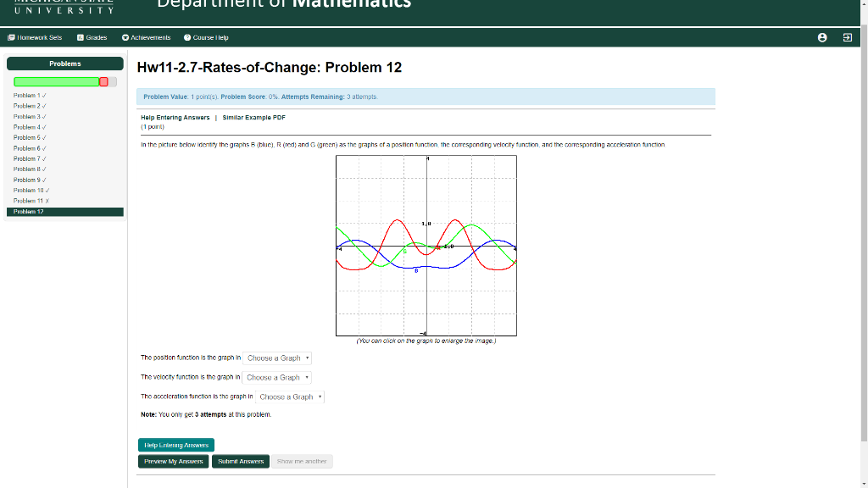This screenshot has height=488, width=868.
Task: Open the position function graph dropdown
Action: click(277, 358)
